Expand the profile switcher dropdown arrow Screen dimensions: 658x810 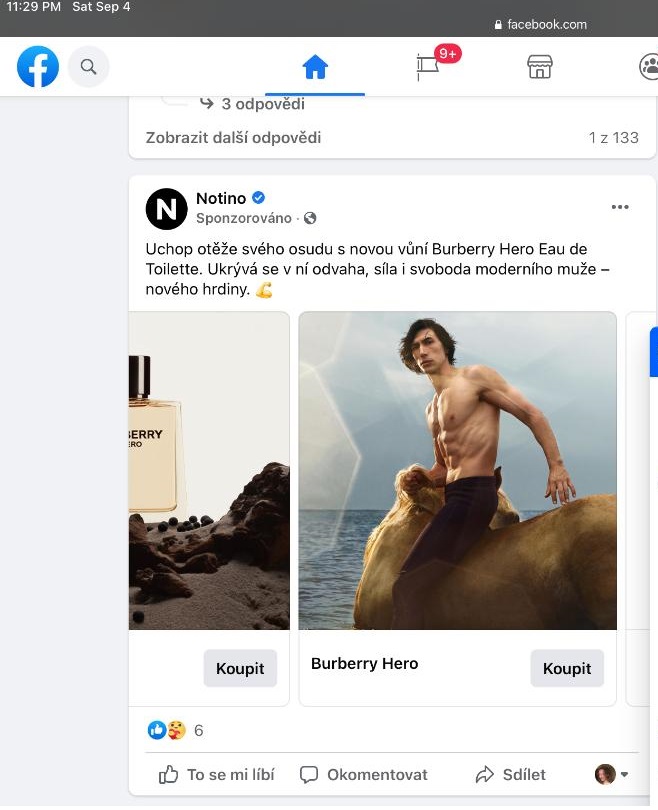[624, 774]
